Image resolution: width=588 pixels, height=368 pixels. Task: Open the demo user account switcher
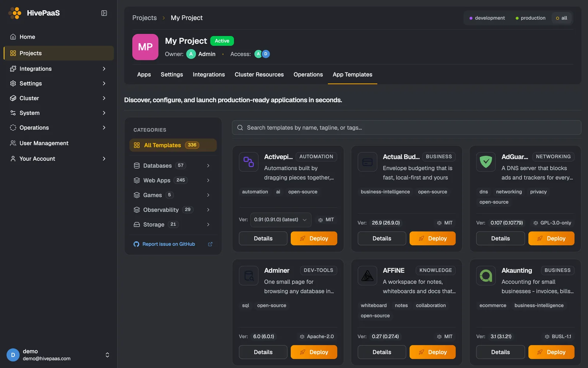(107, 355)
